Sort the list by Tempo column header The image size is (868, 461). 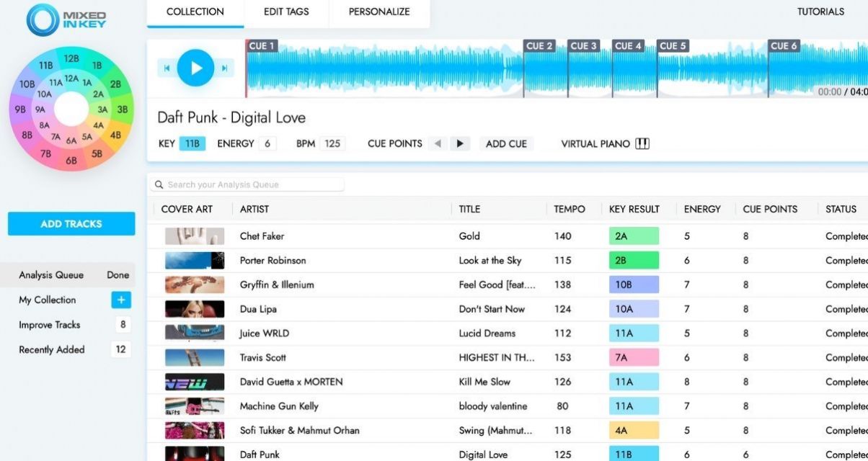(570, 209)
